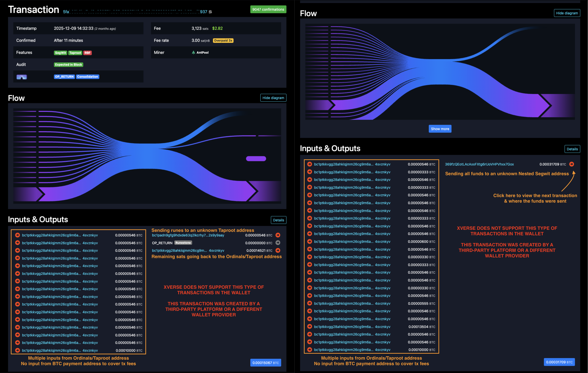The height and width of the screenshot is (373, 588).
Task: Click the 9047 confirmations badge
Action: 268,9
